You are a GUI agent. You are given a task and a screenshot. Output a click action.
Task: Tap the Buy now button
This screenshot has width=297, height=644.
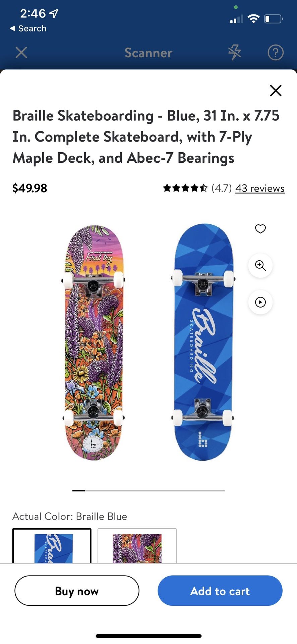click(77, 591)
